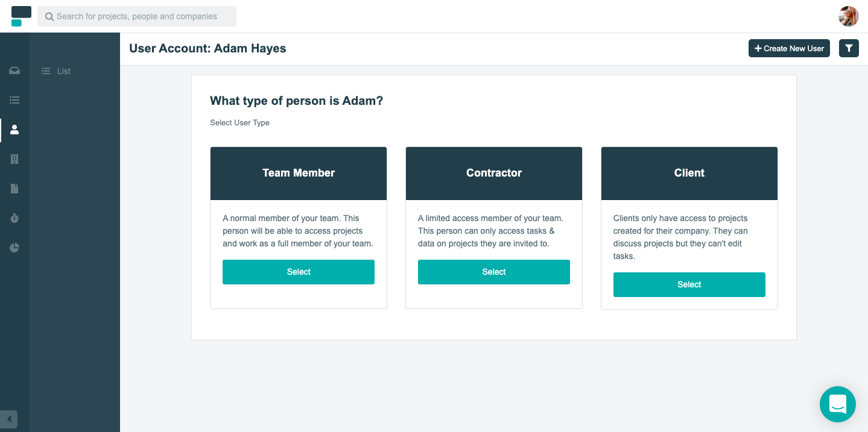Click the Team Member card header
The width and height of the screenshot is (868, 432).
[x=299, y=173]
